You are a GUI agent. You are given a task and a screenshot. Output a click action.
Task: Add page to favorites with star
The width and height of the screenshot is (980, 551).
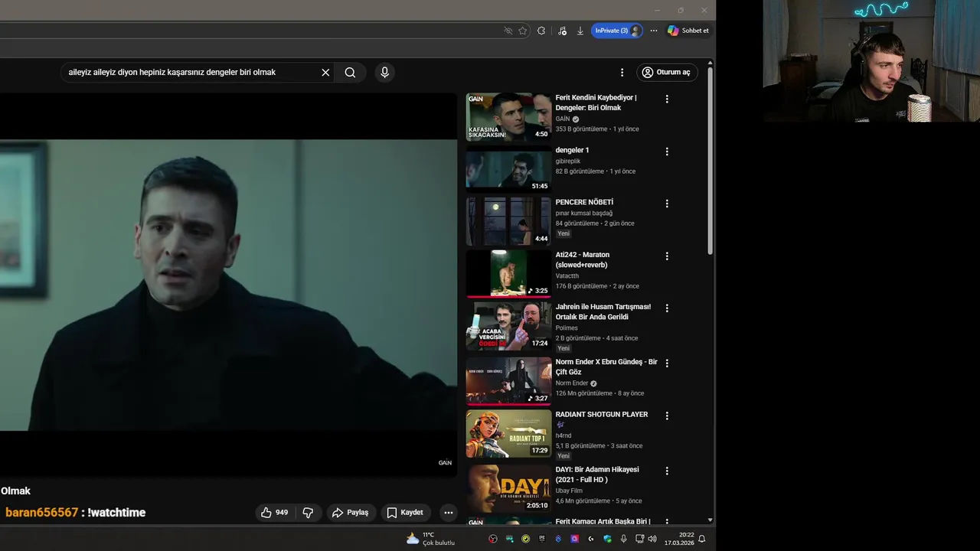pos(523,31)
